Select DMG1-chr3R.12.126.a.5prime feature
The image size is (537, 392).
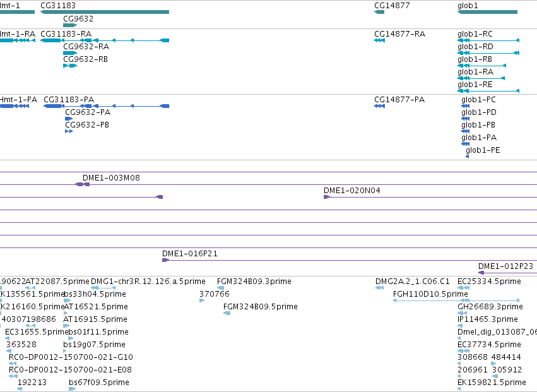click(103, 288)
